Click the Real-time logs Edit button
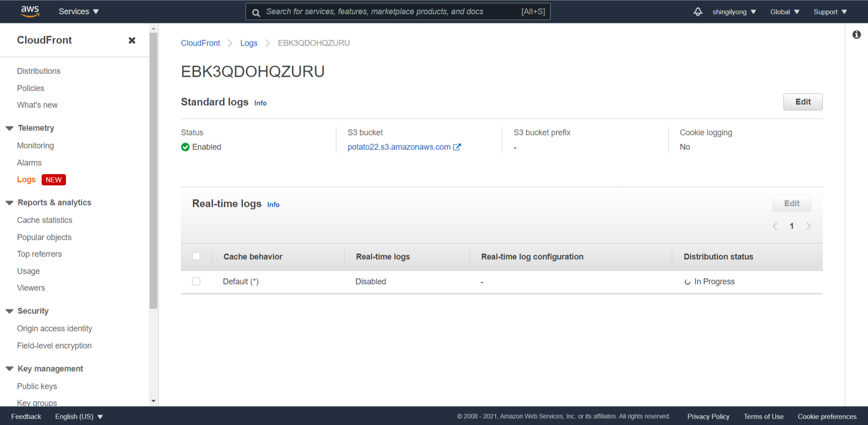Viewport: 868px width, 425px height. tap(792, 203)
